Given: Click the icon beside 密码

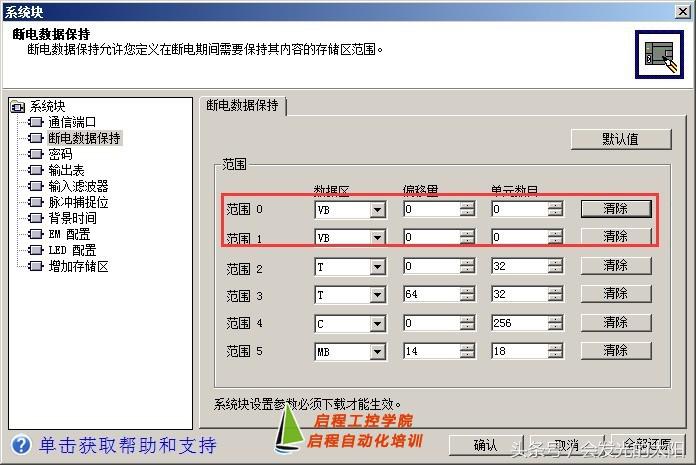Looking at the screenshot, I should point(36,154).
